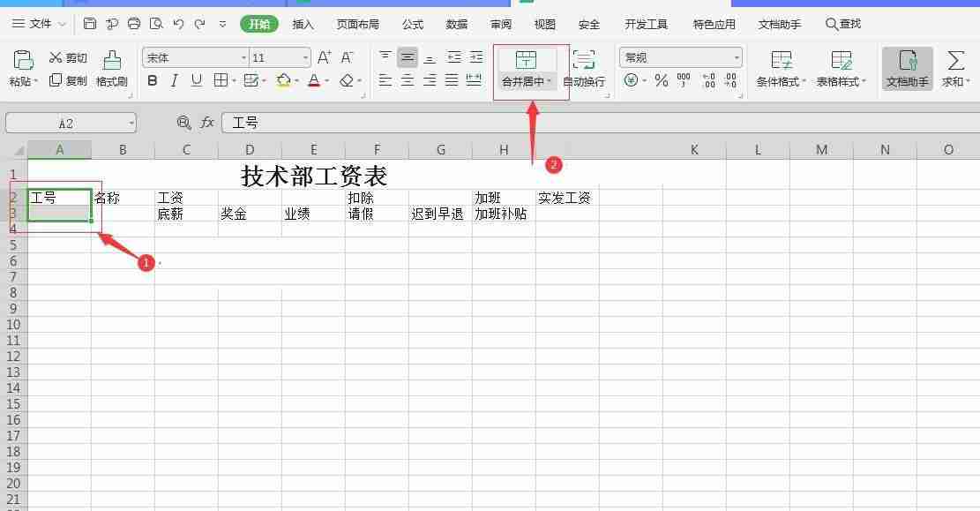This screenshot has height=511, width=980.
Task: Click the Save icon in quick toolbar
Action: tap(90, 24)
